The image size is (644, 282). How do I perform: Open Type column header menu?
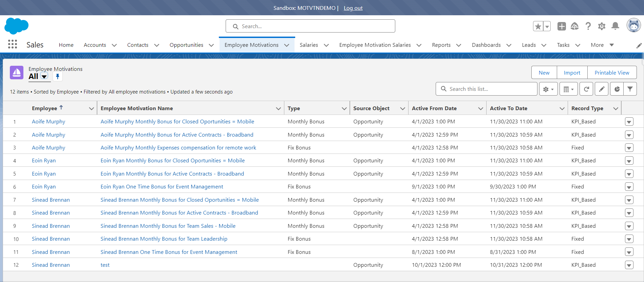tap(344, 108)
